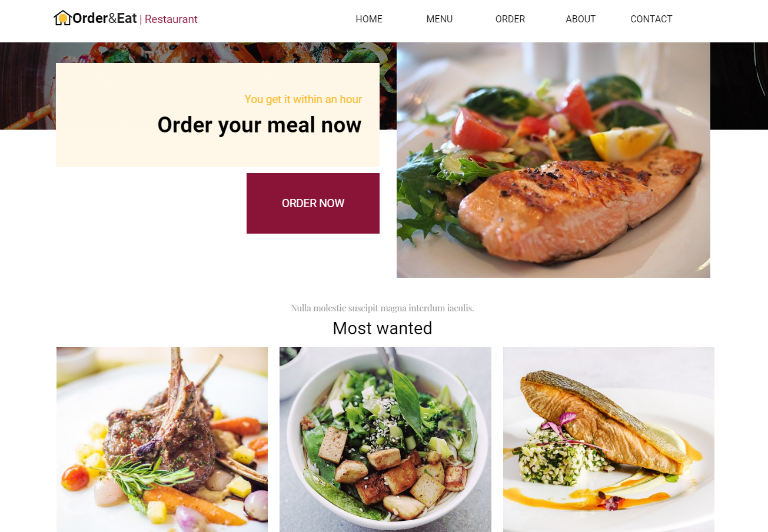Click the dark banner strip right of salmon
The height and width of the screenshot is (532, 768).
coord(739,86)
